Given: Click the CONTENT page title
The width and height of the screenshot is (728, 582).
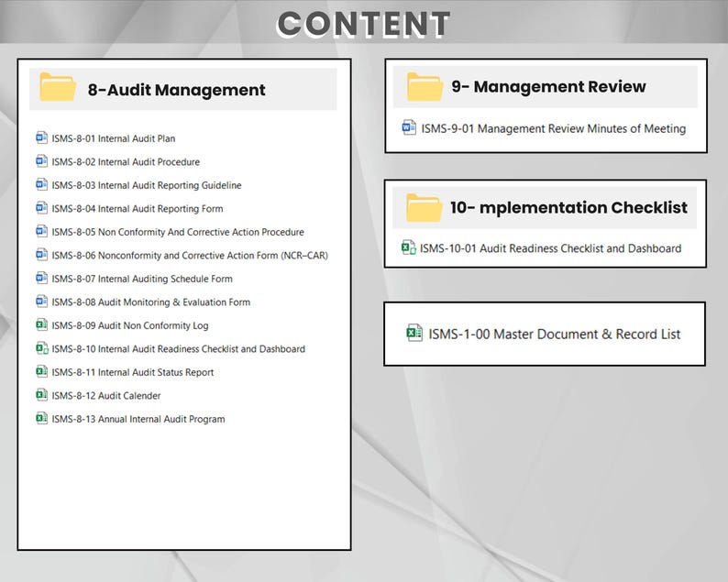Looking at the screenshot, I should [x=363, y=24].
